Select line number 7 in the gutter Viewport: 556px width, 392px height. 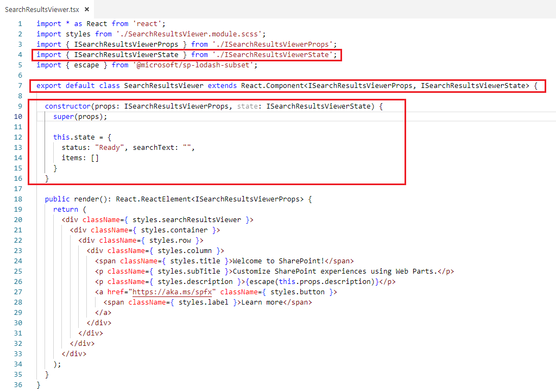[20, 85]
